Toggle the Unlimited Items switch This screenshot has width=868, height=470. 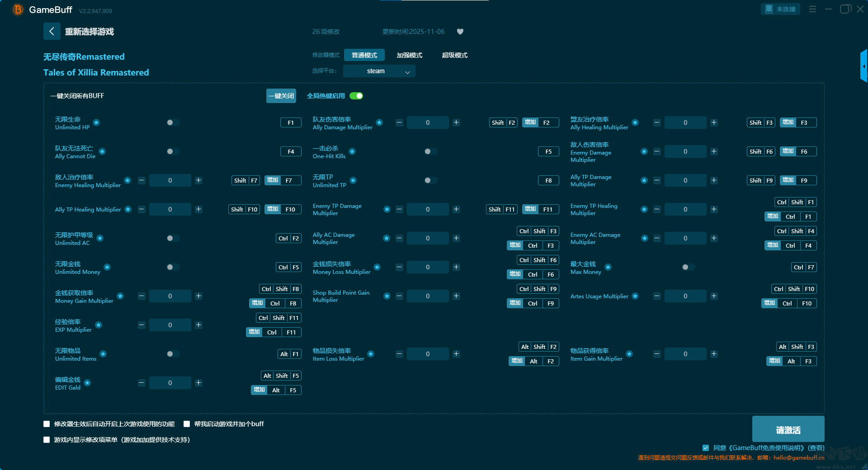[x=173, y=354]
